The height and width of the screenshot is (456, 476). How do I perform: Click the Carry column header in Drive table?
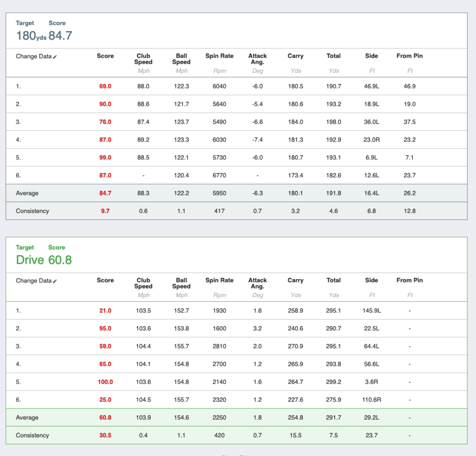coord(295,280)
